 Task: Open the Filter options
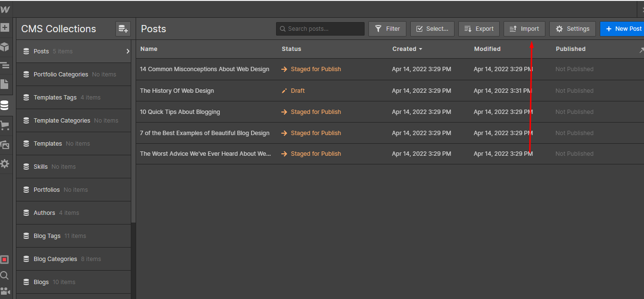pos(387,29)
